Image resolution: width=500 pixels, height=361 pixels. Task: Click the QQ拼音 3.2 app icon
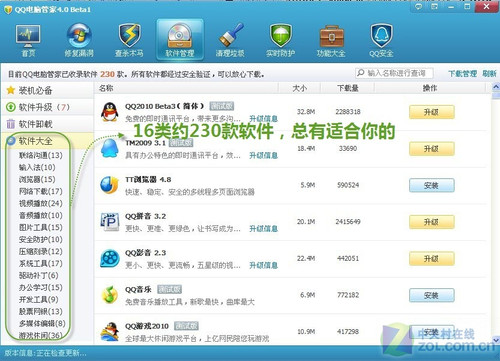[109, 222]
